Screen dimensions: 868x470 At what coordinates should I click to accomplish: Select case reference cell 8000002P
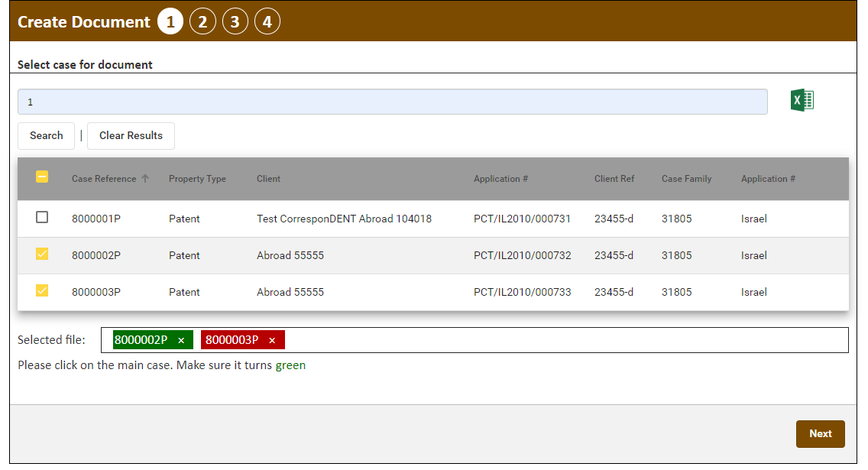(x=96, y=255)
